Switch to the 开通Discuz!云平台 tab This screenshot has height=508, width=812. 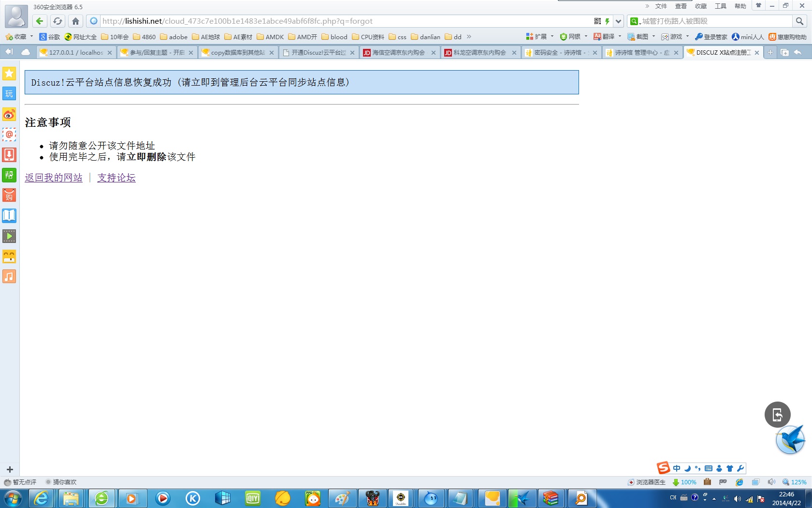[x=319, y=52]
